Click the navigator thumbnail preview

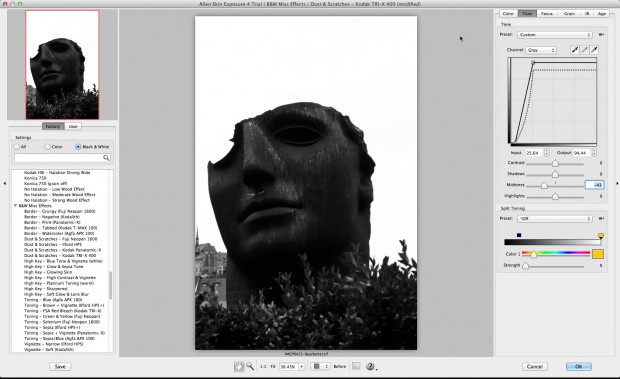[62, 65]
